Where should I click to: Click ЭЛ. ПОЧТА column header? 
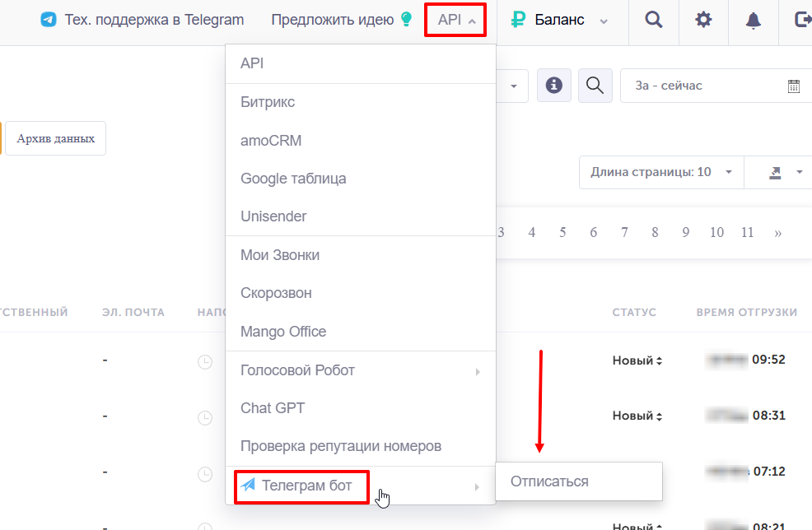click(133, 312)
